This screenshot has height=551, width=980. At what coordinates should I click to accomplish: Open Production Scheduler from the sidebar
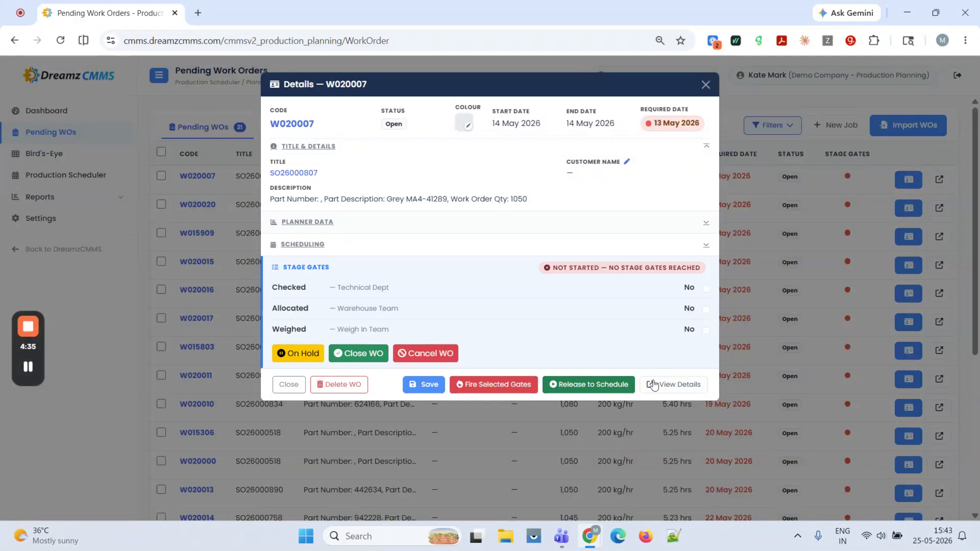pos(66,175)
